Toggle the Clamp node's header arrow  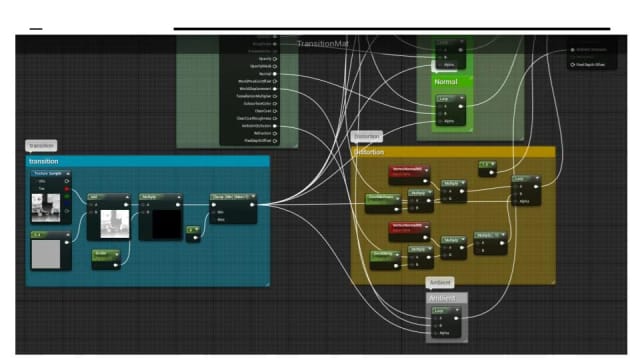[x=253, y=196]
